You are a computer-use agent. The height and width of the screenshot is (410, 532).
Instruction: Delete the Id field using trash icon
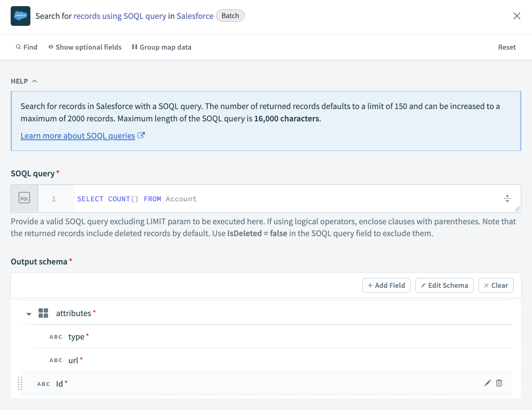(499, 383)
